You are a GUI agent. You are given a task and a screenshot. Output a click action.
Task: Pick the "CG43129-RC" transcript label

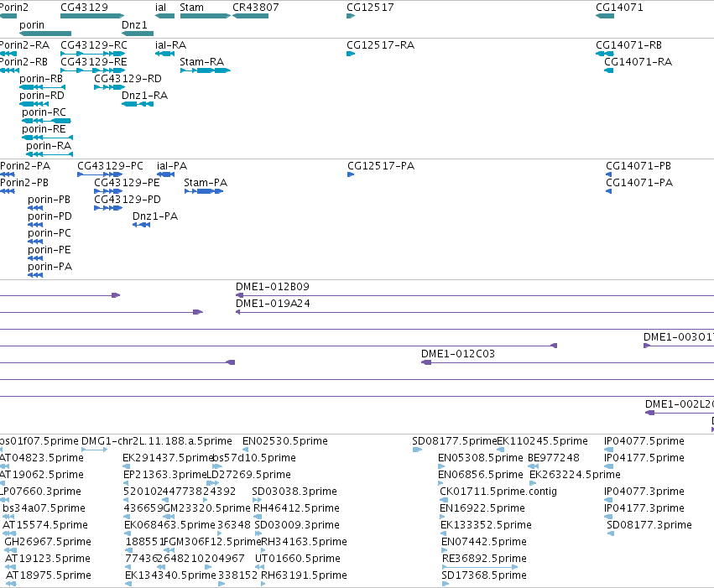pyautogui.click(x=94, y=45)
